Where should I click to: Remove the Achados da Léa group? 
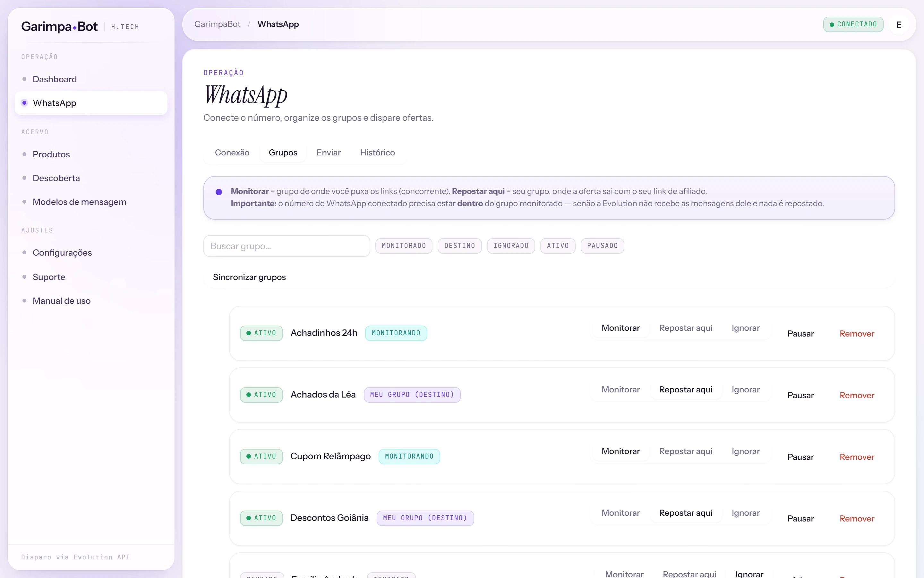coord(856,395)
